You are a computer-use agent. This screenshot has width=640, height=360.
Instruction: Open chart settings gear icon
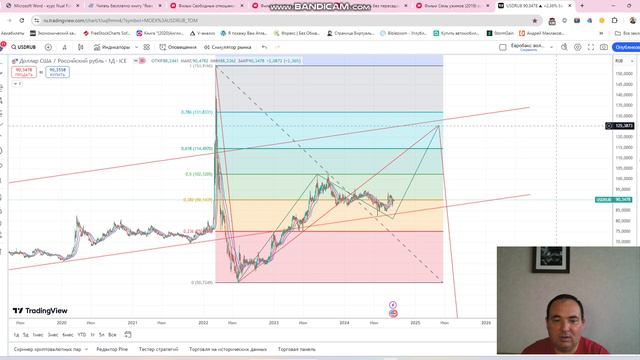coord(578,47)
